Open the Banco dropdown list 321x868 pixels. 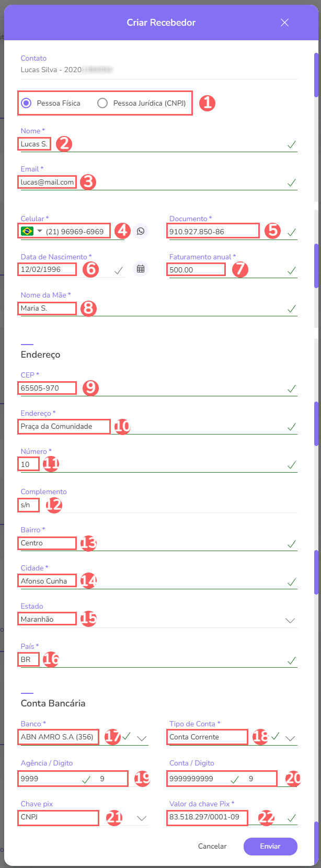(142, 738)
